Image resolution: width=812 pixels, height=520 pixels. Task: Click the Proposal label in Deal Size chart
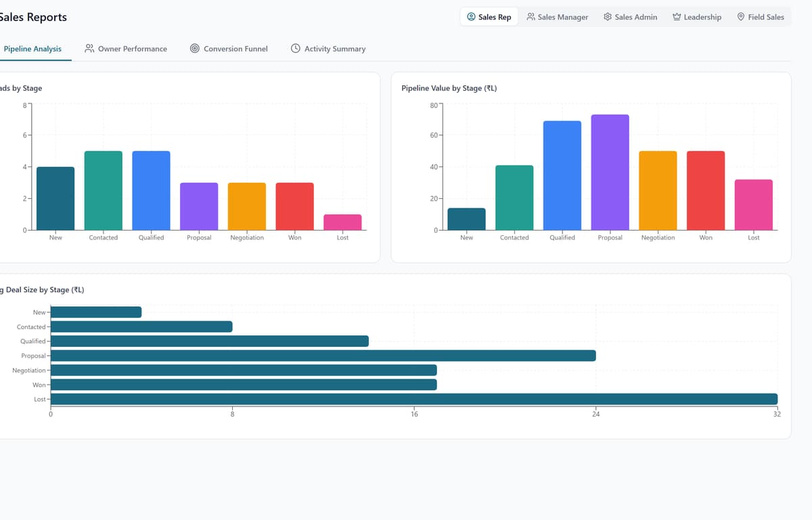[33, 356]
